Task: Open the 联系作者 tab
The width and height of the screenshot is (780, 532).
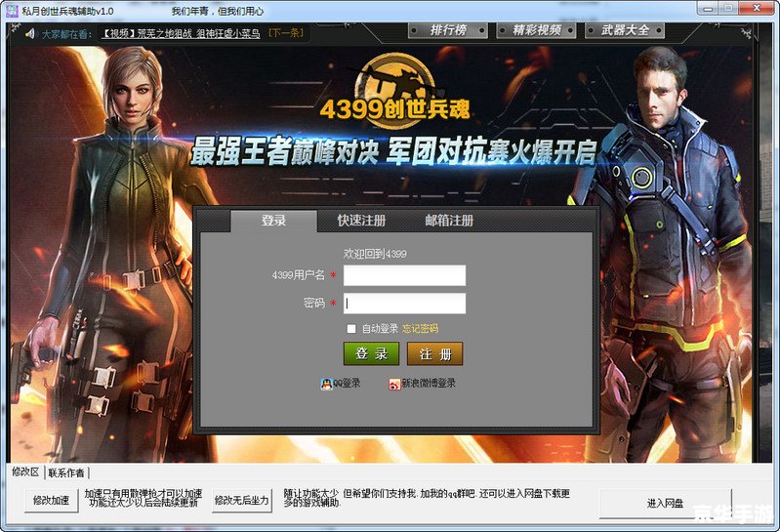Action: pos(66,472)
